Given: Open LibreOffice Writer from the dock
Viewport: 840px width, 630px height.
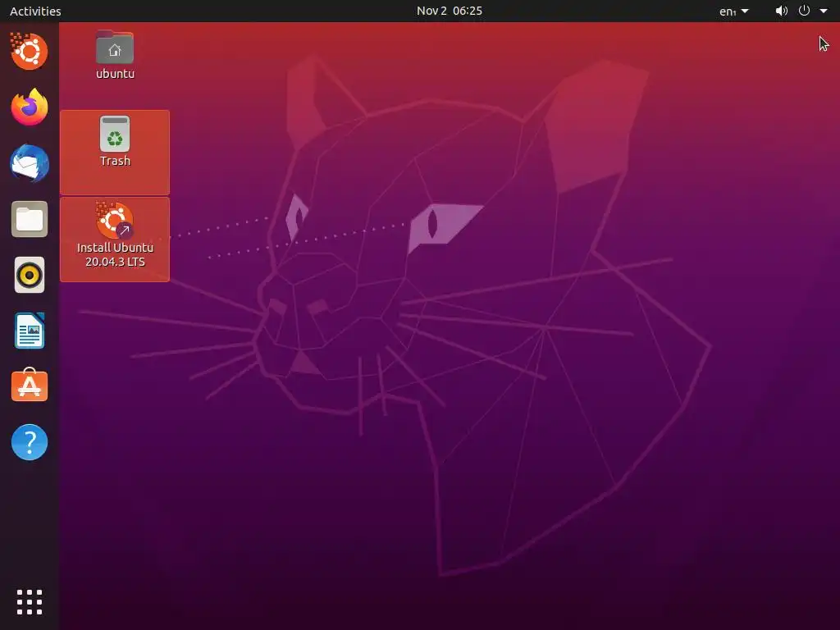Looking at the screenshot, I should click(x=30, y=331).
